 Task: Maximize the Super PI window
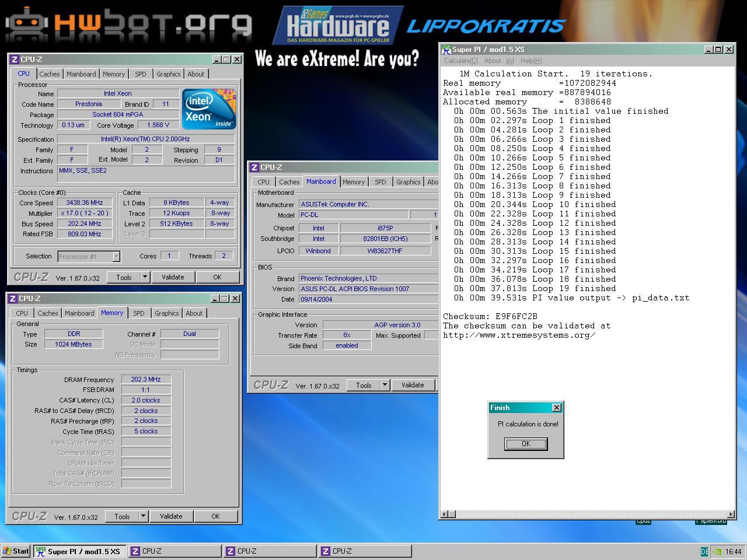pos(718,50)
